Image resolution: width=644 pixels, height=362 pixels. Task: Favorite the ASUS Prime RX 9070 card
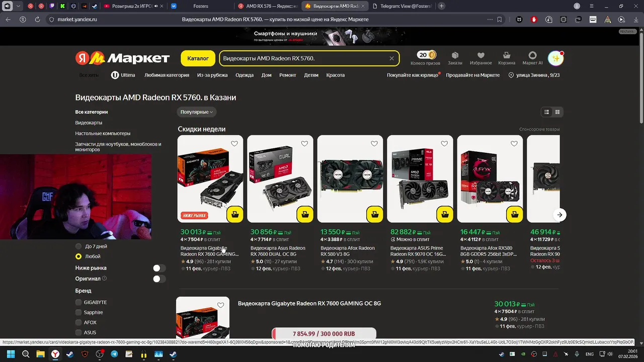click(x=444, y=144)
